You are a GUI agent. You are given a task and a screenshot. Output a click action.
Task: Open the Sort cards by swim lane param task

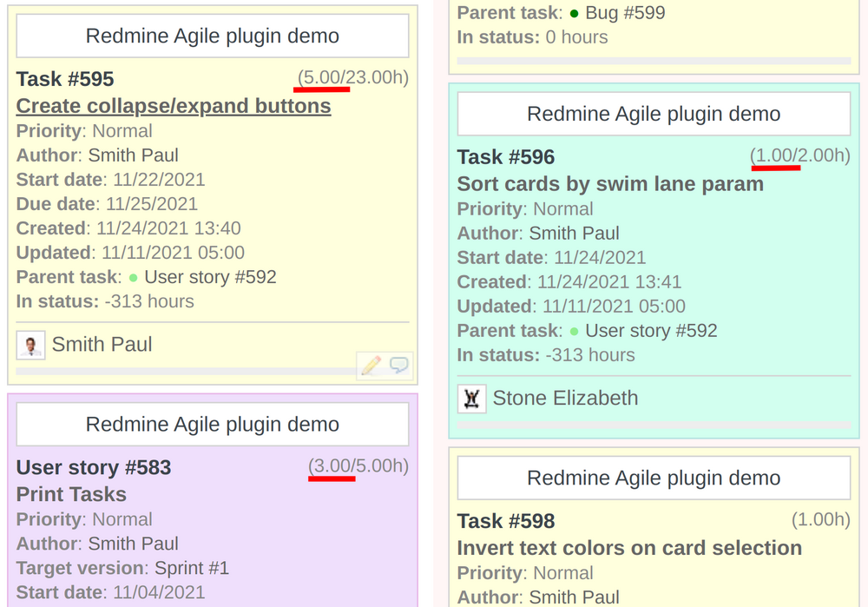pyautogui.click(x=610, y=184)
